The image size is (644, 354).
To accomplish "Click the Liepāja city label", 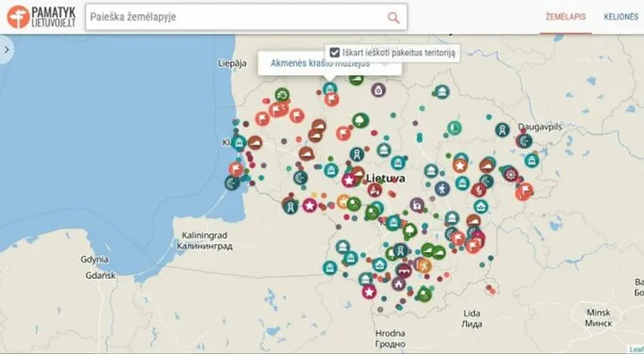I will coord(232,63).
